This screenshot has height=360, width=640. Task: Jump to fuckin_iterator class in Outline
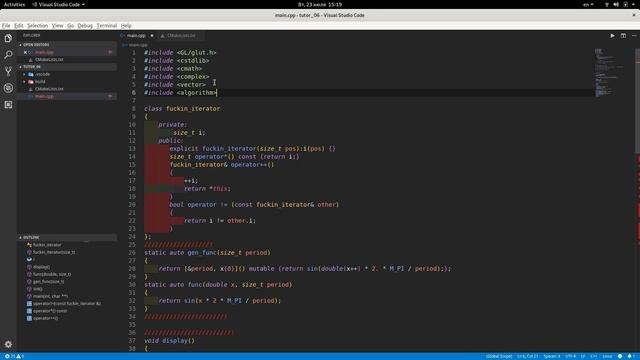tap(47, 245)
